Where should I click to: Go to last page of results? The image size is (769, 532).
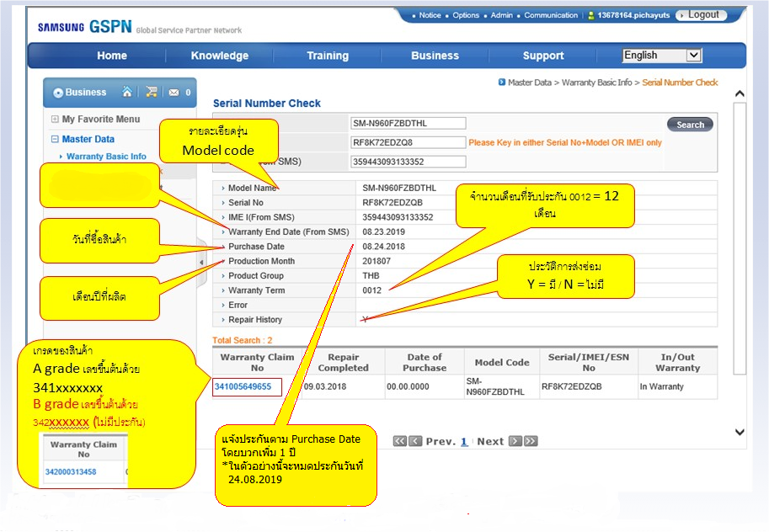[x=531, y=441]
